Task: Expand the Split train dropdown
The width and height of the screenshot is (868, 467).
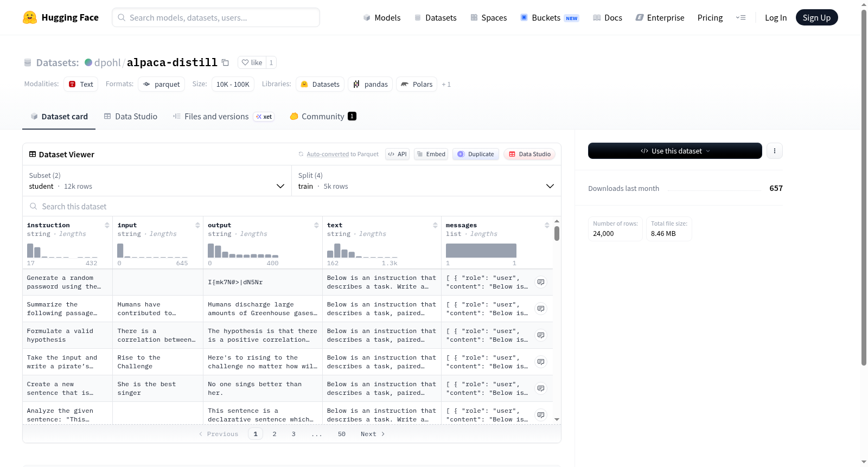Action: pyautogui.click(x=426, y=181)
